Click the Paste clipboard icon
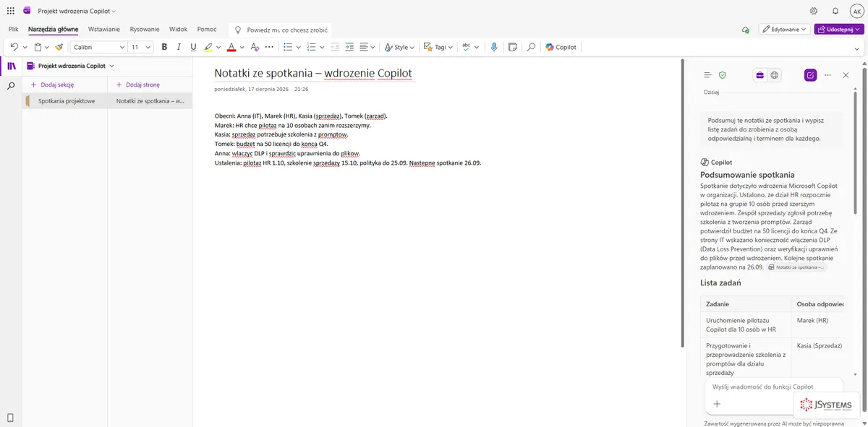Viewport: 868px width, 427px height. [38, 47]
